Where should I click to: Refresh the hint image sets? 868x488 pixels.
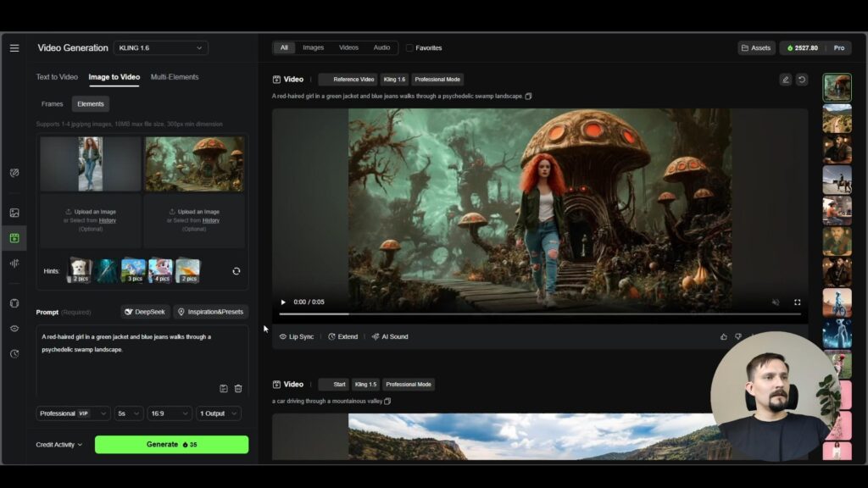click(236, 271)
